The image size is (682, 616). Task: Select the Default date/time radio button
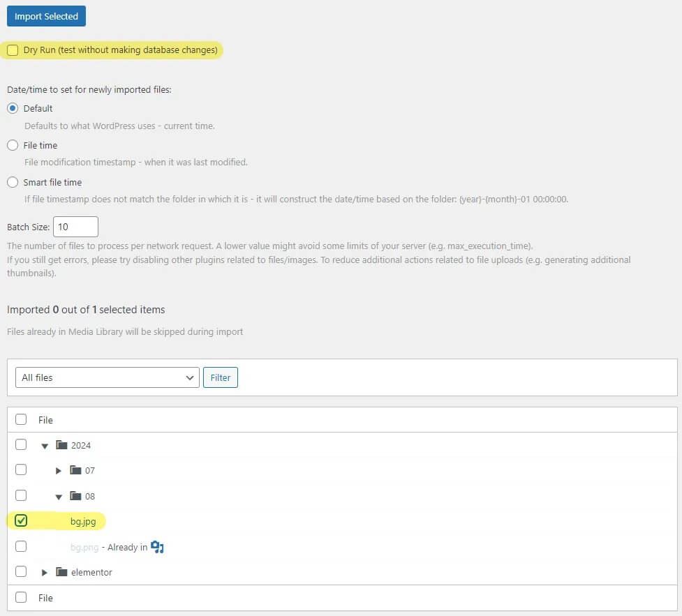coord(13,109)
